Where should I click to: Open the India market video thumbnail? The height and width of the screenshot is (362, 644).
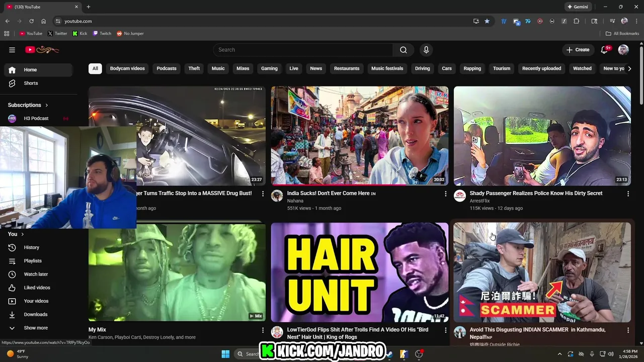point(359,136)
